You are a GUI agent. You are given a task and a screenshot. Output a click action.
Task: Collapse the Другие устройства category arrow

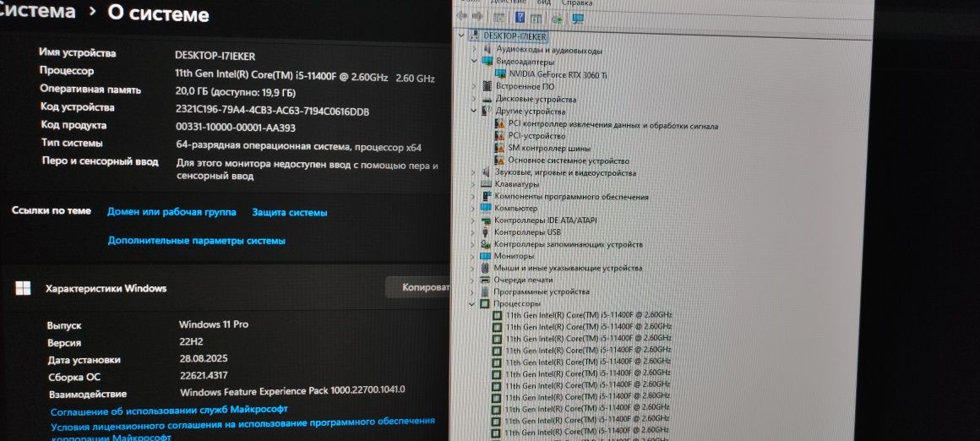474,111
